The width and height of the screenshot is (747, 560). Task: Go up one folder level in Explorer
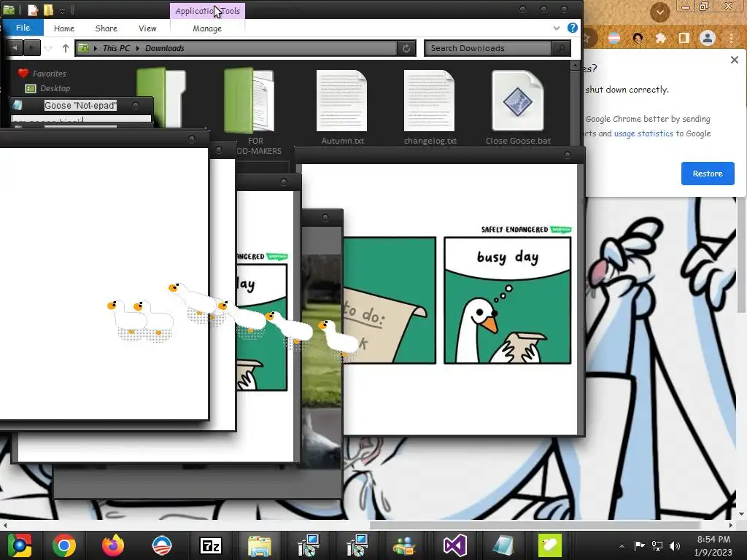[x=65, y=48]
